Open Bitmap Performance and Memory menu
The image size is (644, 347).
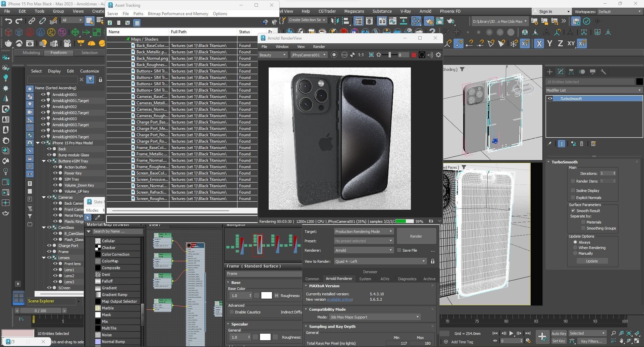coord(178,14)
